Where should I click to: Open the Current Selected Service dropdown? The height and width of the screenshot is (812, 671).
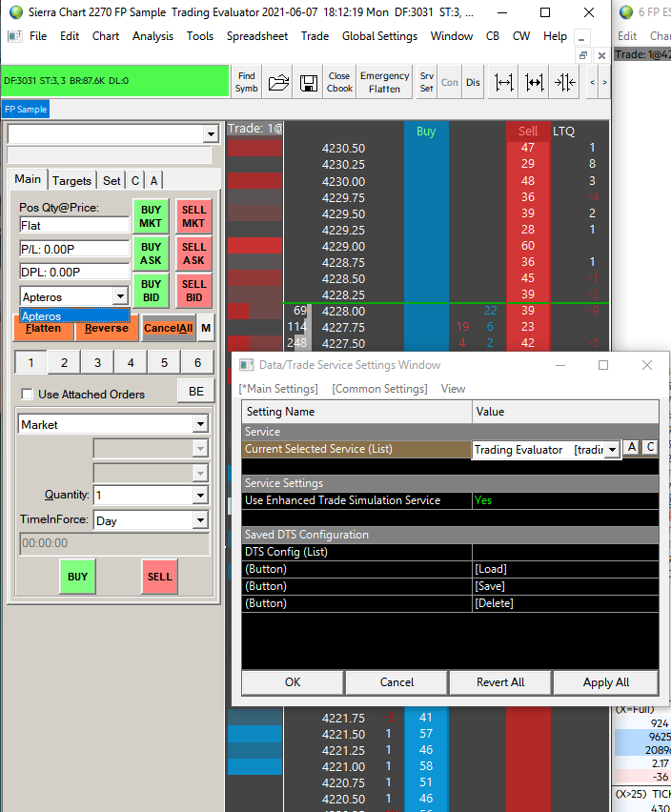tap(613, 450)
